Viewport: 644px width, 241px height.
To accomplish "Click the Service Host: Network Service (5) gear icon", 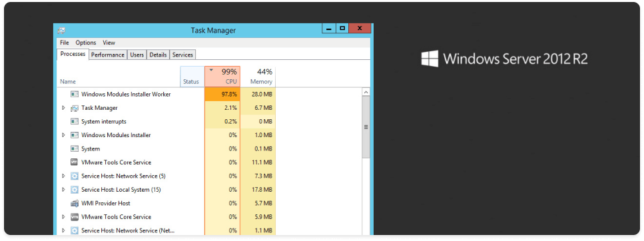I will point(75,176).
